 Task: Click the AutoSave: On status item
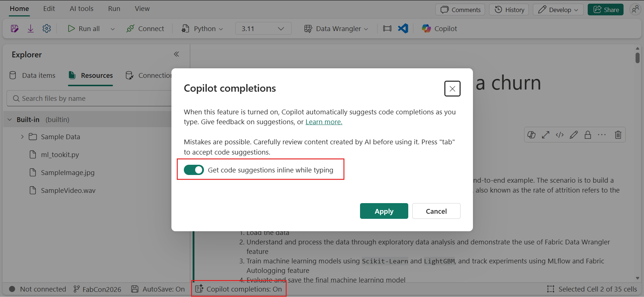coord(158,289)
